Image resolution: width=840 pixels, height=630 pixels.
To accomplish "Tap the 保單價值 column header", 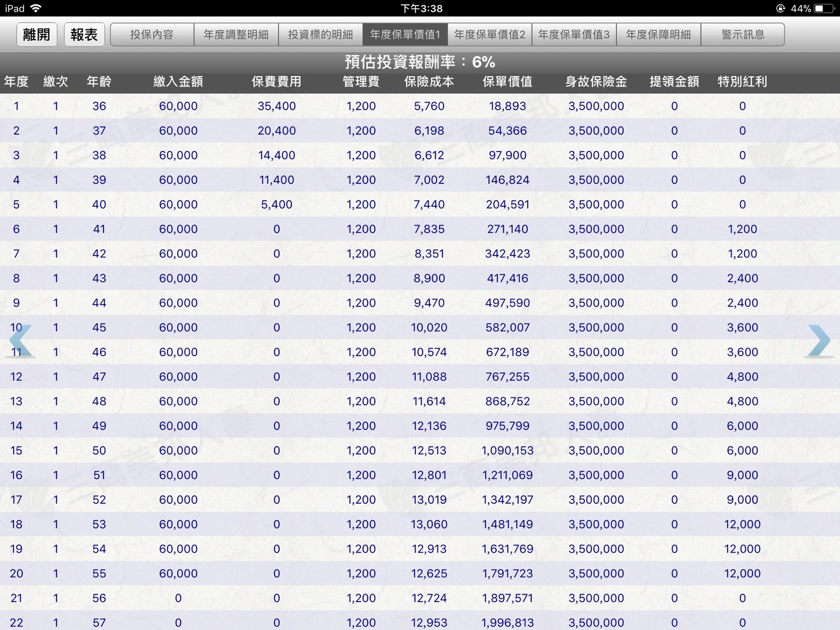I will pos(507,82).
